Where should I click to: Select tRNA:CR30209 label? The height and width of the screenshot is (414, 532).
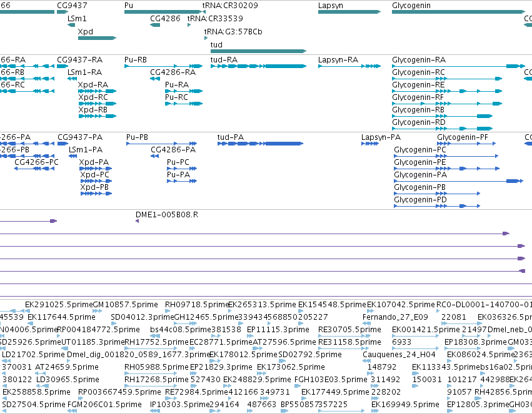coord(230,6)
